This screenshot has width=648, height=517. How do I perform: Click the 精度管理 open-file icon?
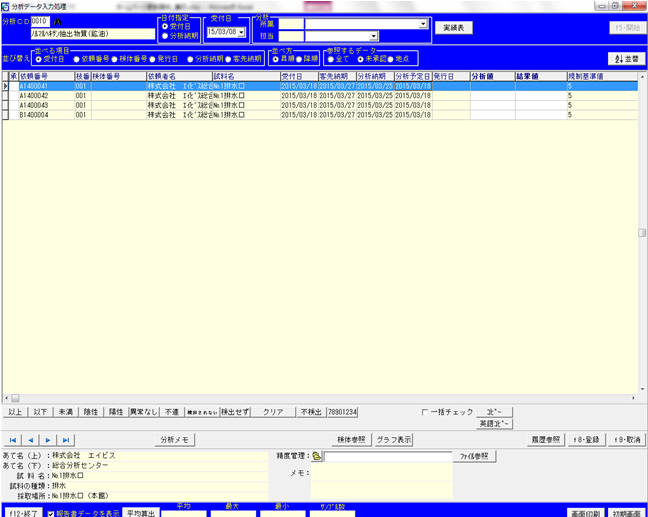(317, 456)
